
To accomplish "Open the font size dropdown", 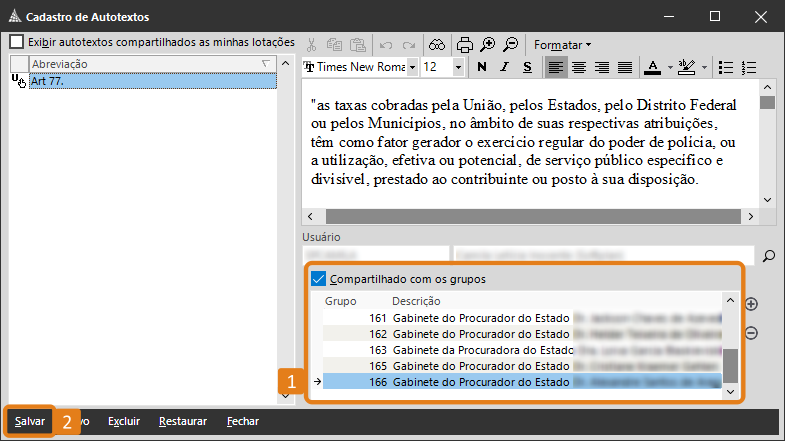I will tap(458, 67).
